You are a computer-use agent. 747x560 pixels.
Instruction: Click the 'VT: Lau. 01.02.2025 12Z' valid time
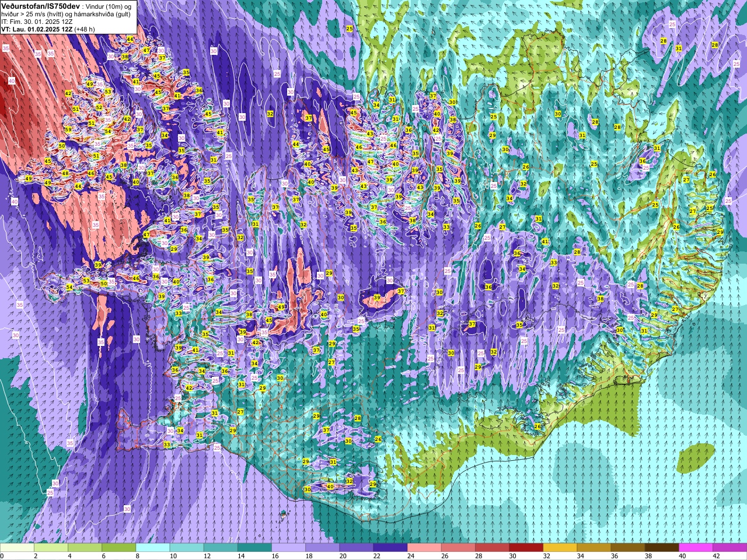point(37,29)
